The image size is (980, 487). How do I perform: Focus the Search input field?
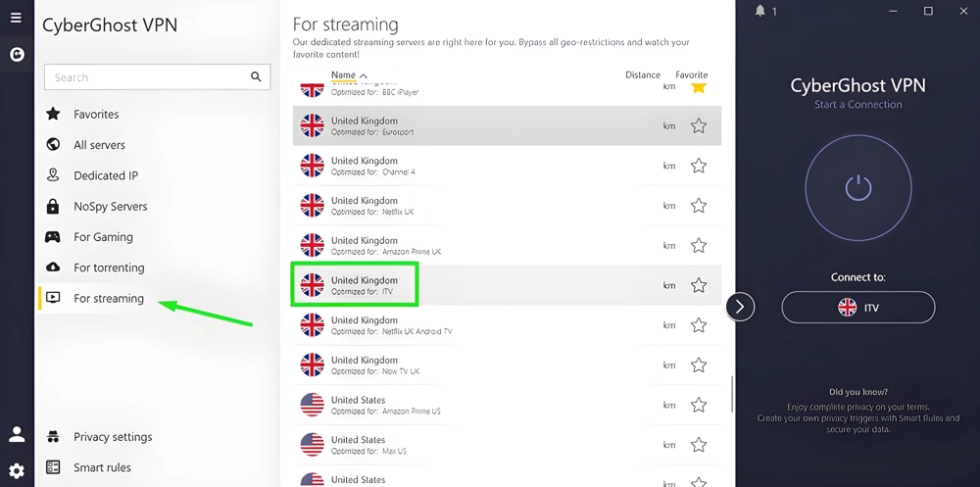click(158, 76)
